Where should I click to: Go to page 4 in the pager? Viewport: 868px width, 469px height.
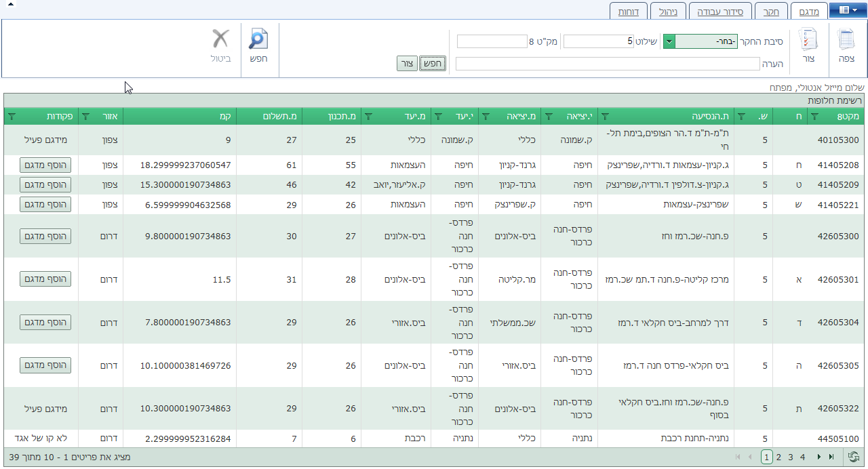pos(803,457)
